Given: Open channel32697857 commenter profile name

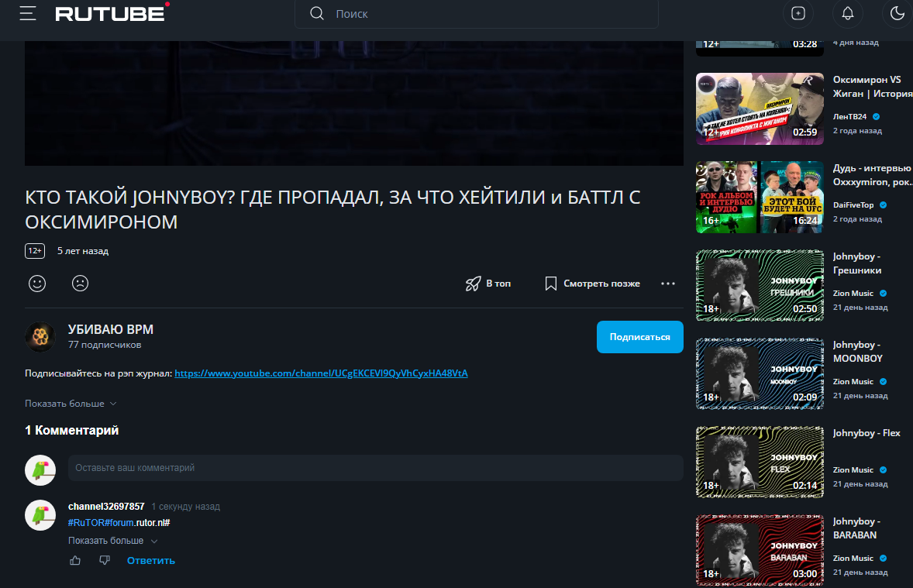Looking at the screenshot, I should click(x=106, y=507).
